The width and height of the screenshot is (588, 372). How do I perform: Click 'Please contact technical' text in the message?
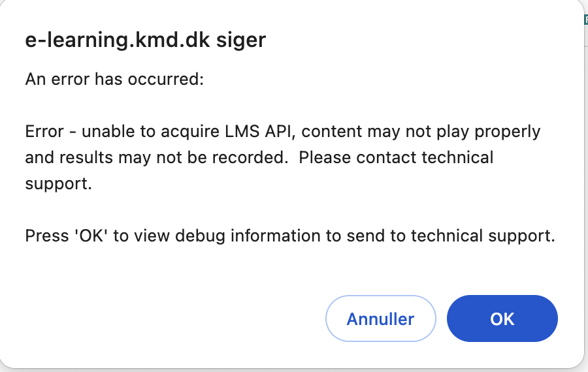(397, 158)
